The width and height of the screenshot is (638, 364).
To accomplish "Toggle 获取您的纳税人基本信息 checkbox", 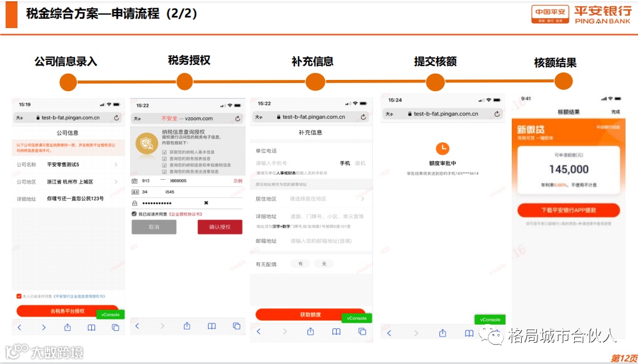I will tap(164, 152).
